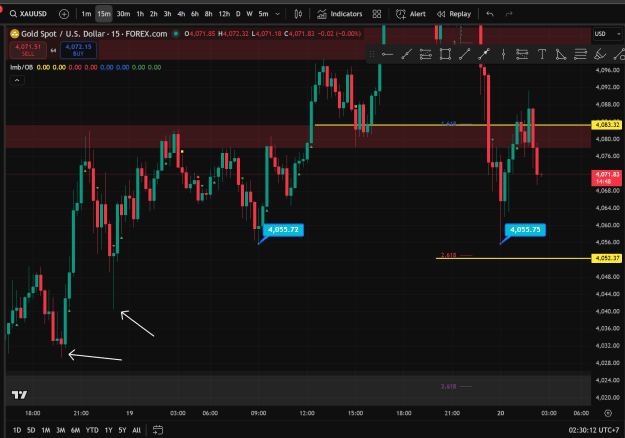The image size is (625, 438).
Task: Set date range to YTD
Action: point(92,430)
